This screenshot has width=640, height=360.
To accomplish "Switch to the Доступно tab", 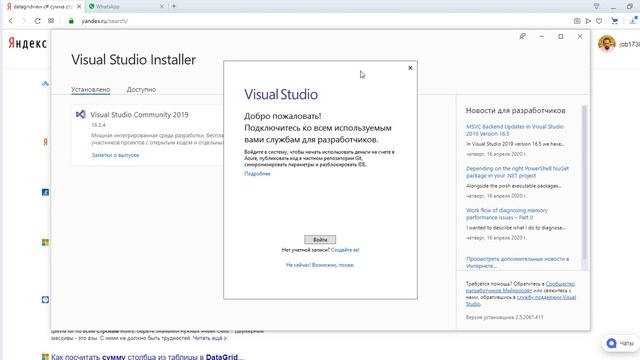I will point(141,89).
